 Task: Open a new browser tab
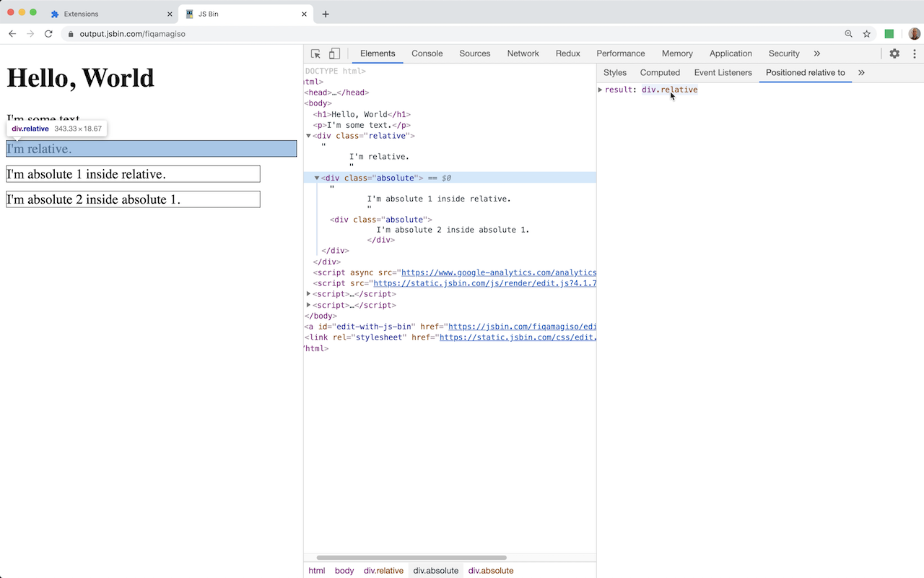(x=326, y=14)
